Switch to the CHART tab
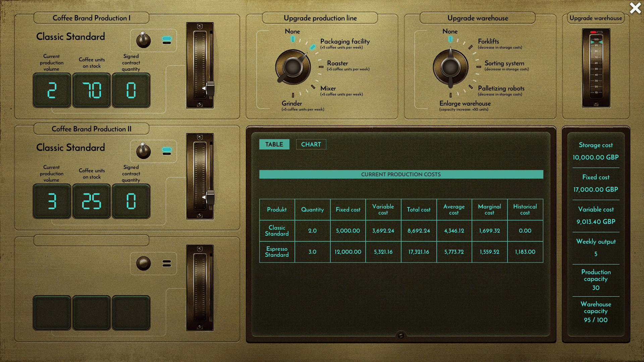 311,144
